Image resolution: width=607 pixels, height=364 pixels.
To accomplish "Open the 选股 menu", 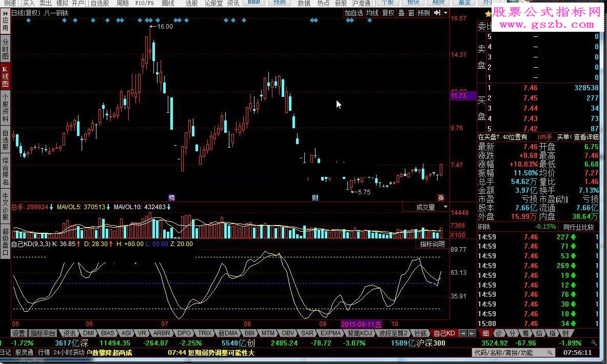I will tap(191, 3).
